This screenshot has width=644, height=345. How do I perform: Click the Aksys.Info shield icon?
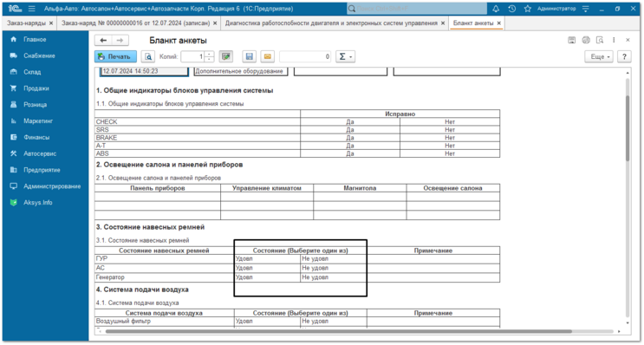[x=14, y=203]
